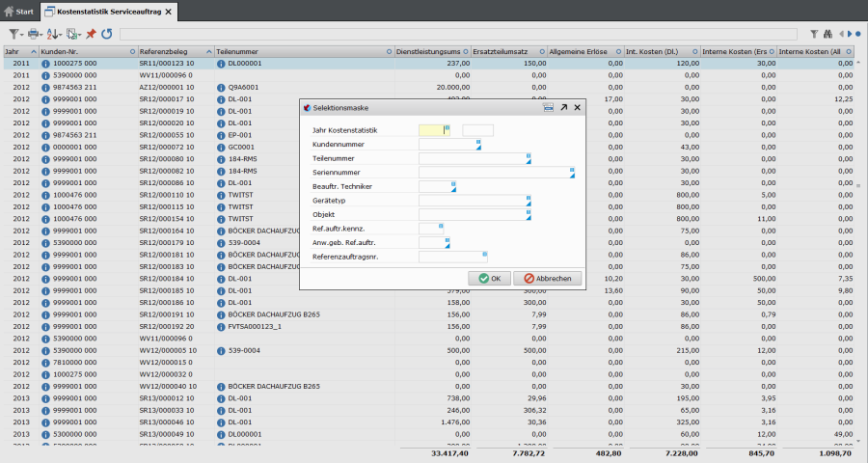Click the dialog's keyboard layout icon
The image size is (868, 463).
pos(548,108)
